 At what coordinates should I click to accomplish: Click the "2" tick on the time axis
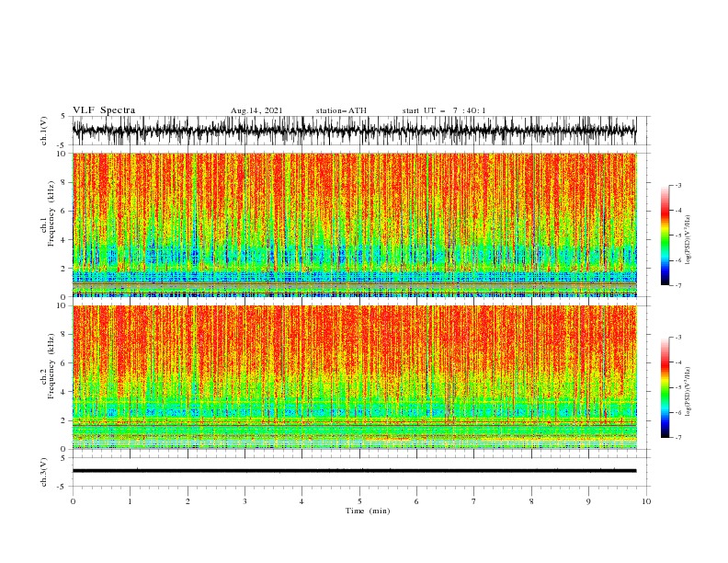(x=188, y=501)
